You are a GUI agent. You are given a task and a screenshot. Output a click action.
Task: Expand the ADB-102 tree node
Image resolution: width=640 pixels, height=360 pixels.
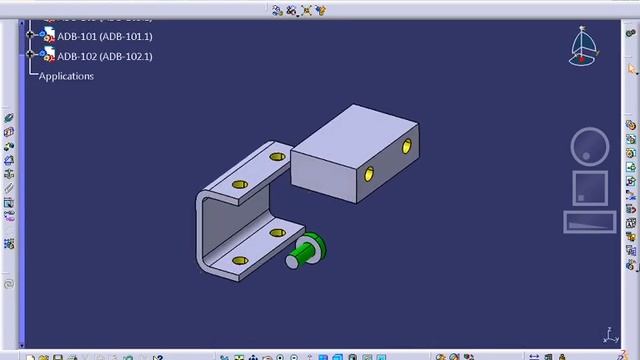[x=30, y=54]
